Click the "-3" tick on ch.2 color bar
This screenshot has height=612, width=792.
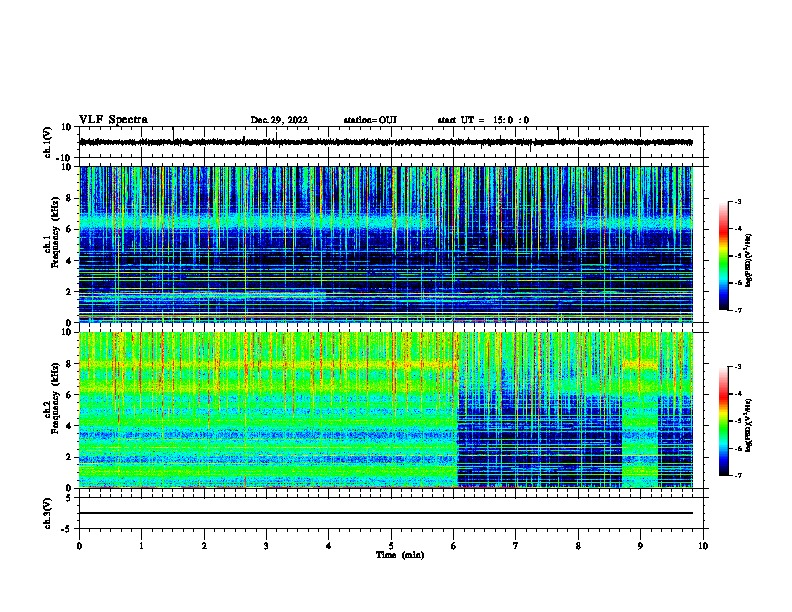pos(737,367)
